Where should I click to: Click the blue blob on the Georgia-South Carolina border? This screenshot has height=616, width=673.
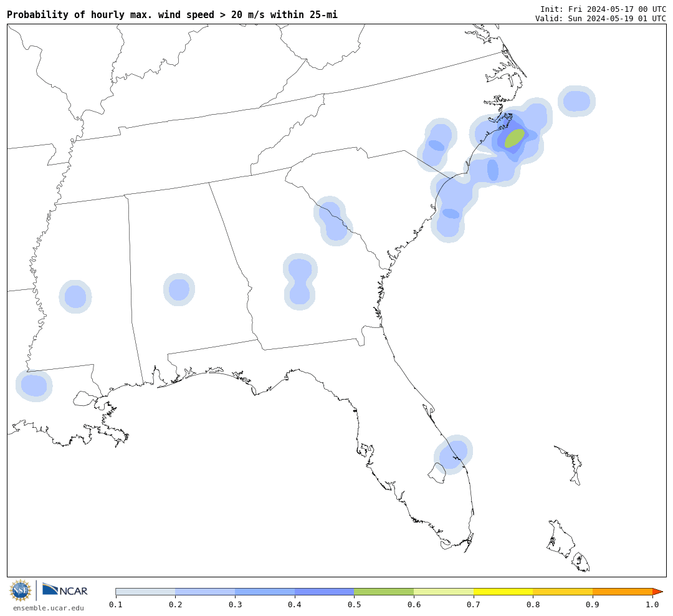pyautogui.click(x=333, y=221)
